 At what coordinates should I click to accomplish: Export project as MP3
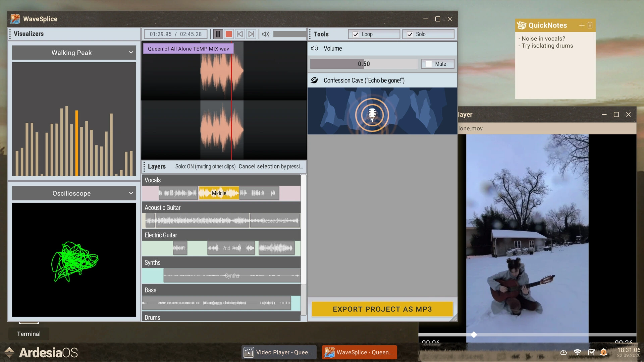point(382,309)
